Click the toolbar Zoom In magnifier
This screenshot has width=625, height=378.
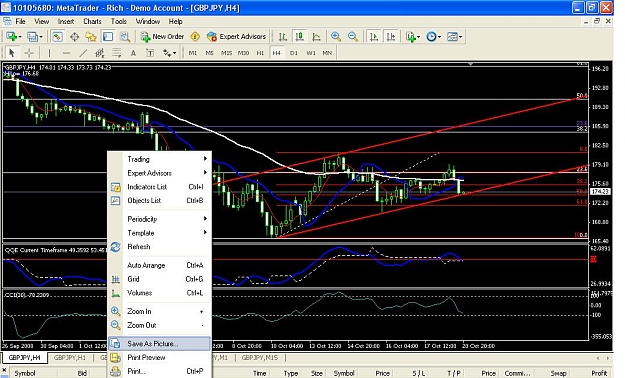[336, 37]
